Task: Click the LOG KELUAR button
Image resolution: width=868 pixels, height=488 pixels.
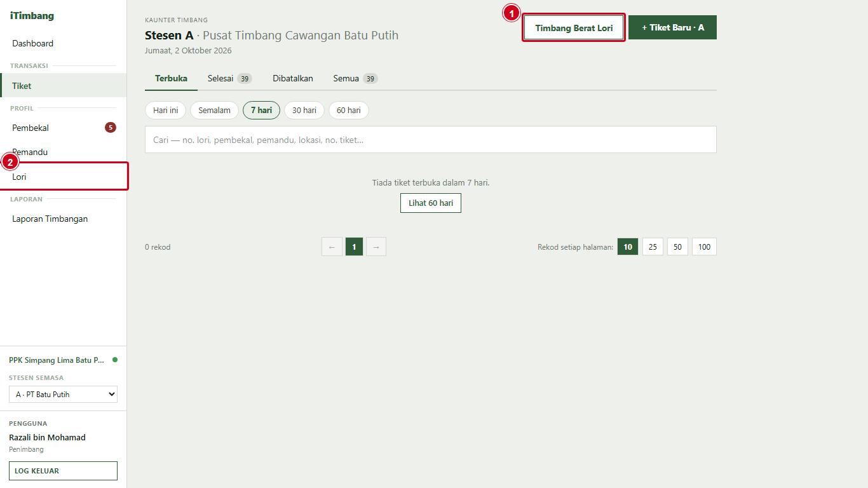Action: pos(63,471)
